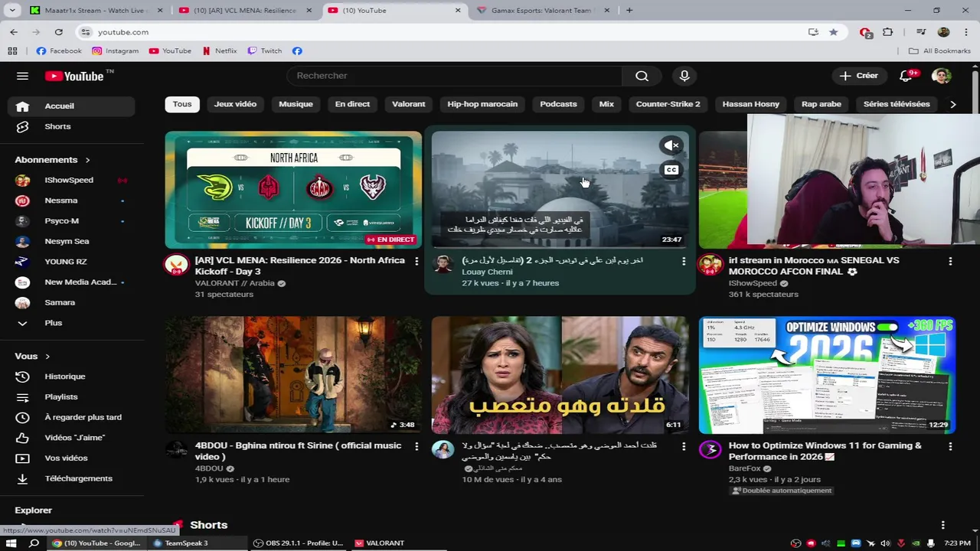This screenshot has width=980, height=551.
Task: Expand the Abonnements section
Action: [x=52, y=160]
